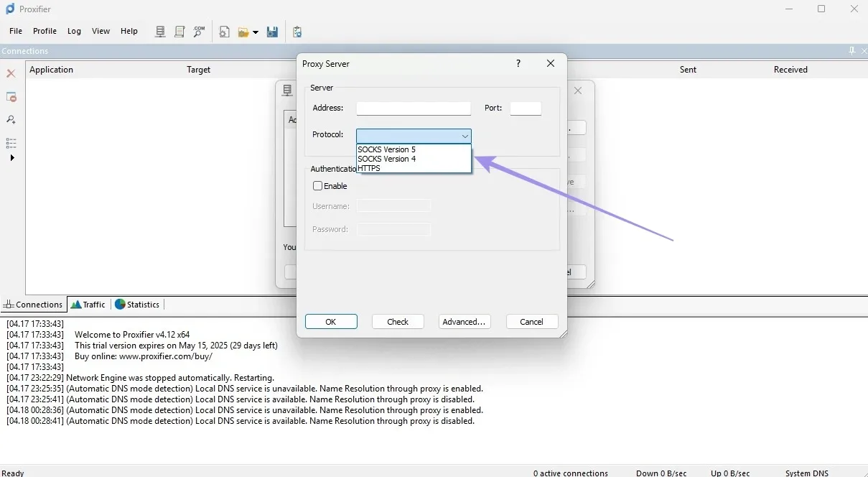Click the Cancel button in Proxy Server
This screenshot has width=868, height=477.
[x=532, y=322]
